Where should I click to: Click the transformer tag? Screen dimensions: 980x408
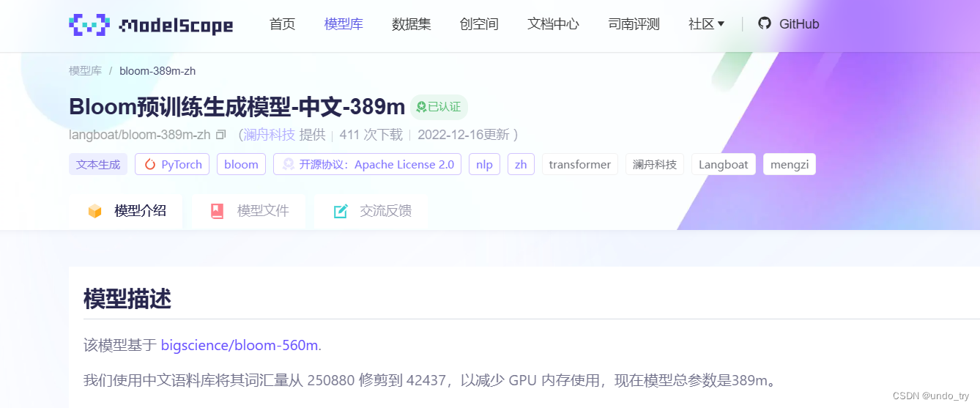[x=580, y=164]
